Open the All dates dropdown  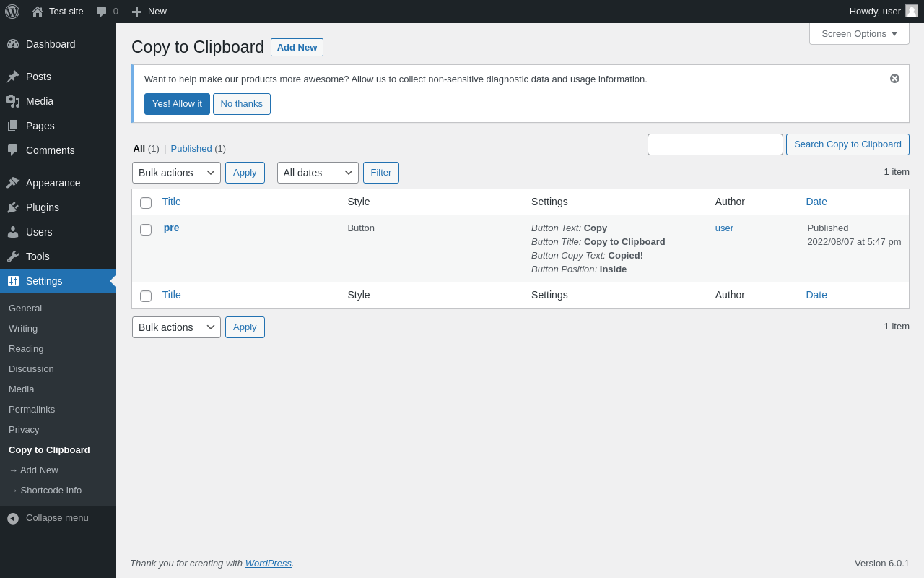[318, 173]
